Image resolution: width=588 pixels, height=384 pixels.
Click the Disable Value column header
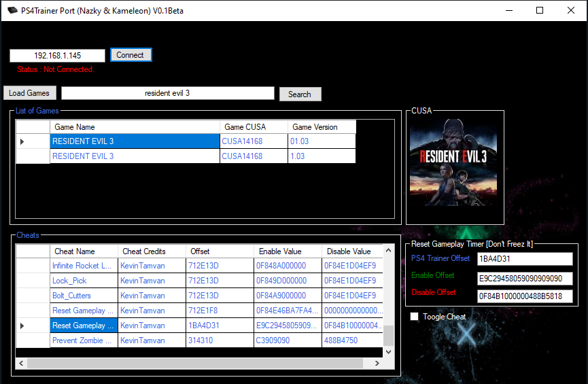[x=352, y=251]
